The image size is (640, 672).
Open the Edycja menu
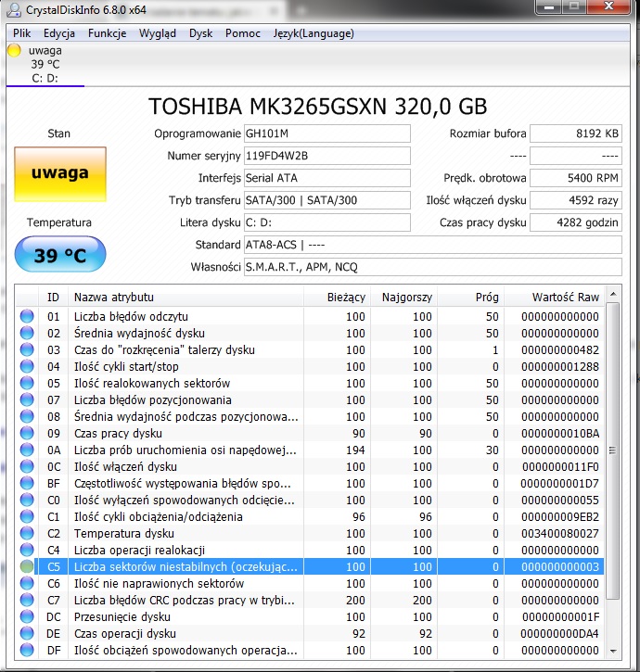pos(59,33)
